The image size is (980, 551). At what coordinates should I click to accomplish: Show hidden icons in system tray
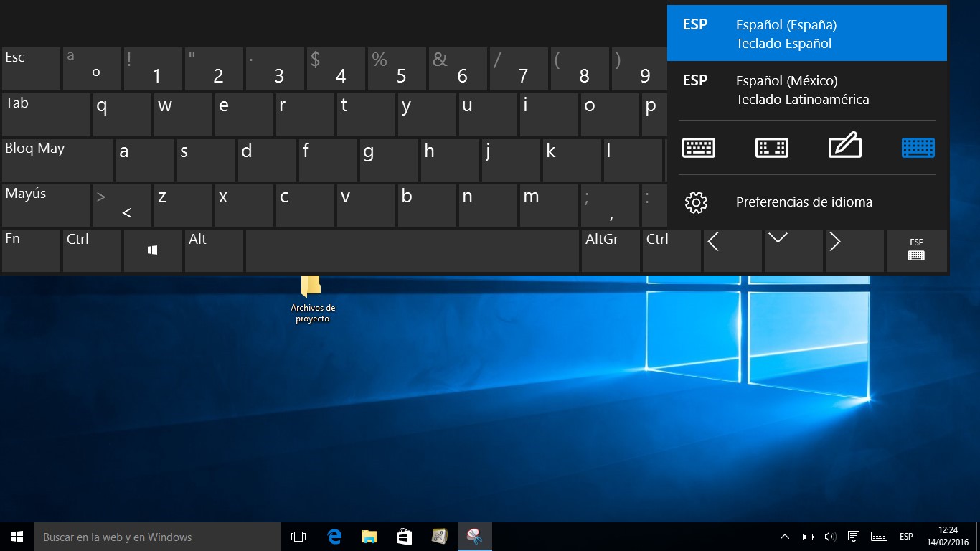[x=785, y=537]
